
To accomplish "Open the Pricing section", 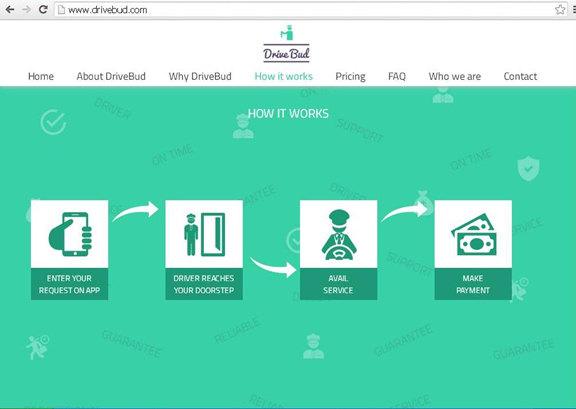I will point(350,76).
